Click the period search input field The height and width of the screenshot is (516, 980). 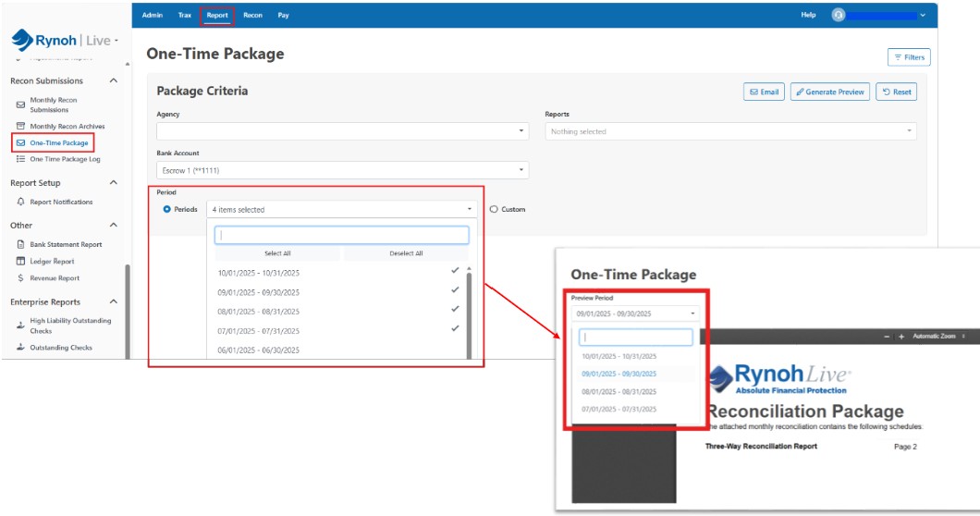point(341,235)
